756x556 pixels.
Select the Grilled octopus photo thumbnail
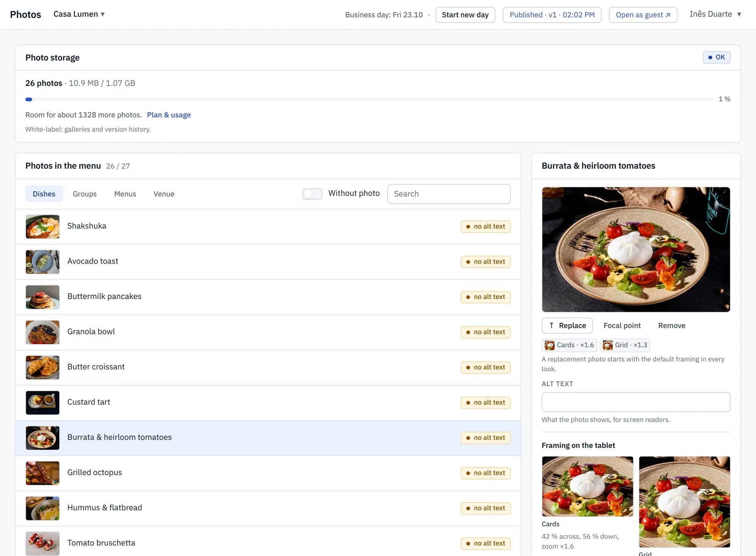point(42,473)
